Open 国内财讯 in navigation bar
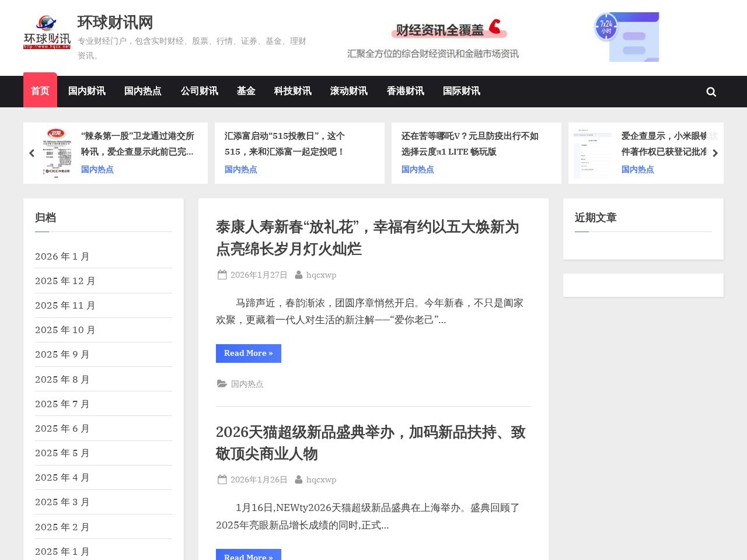747x560 pixels. [x=87, y=91]
